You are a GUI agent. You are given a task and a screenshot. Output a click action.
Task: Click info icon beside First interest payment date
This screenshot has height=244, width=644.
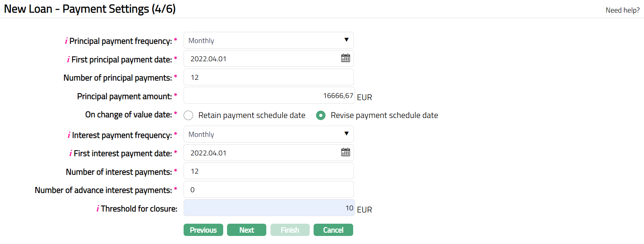click(71, 154)
